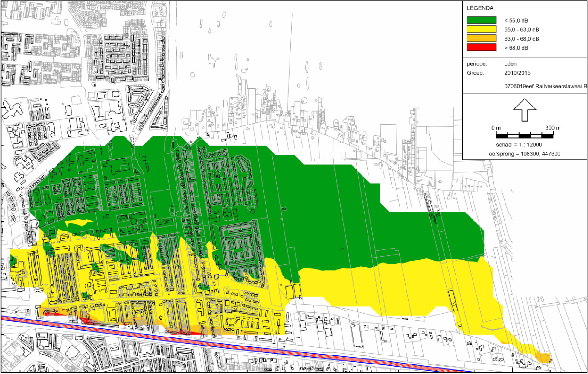
Task: Click the green legend color swatch
Action: [481, 20]
